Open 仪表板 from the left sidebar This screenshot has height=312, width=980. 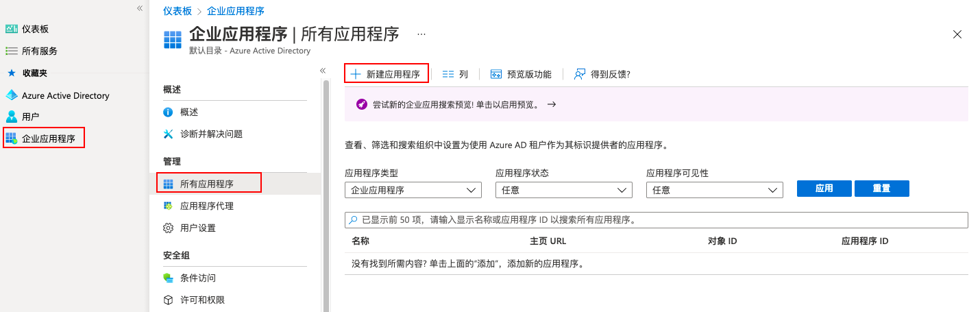pos(27,29)
